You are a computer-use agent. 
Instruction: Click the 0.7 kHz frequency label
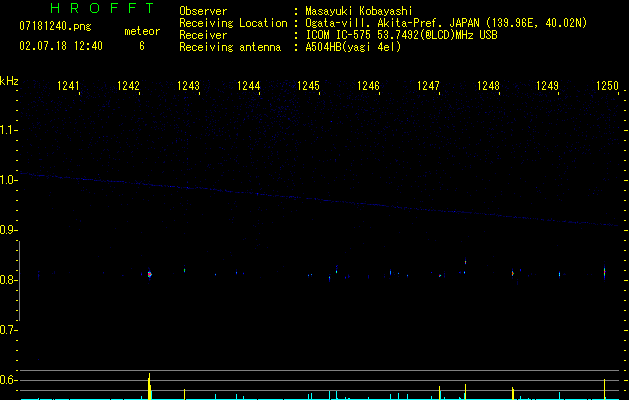[7, 330]
